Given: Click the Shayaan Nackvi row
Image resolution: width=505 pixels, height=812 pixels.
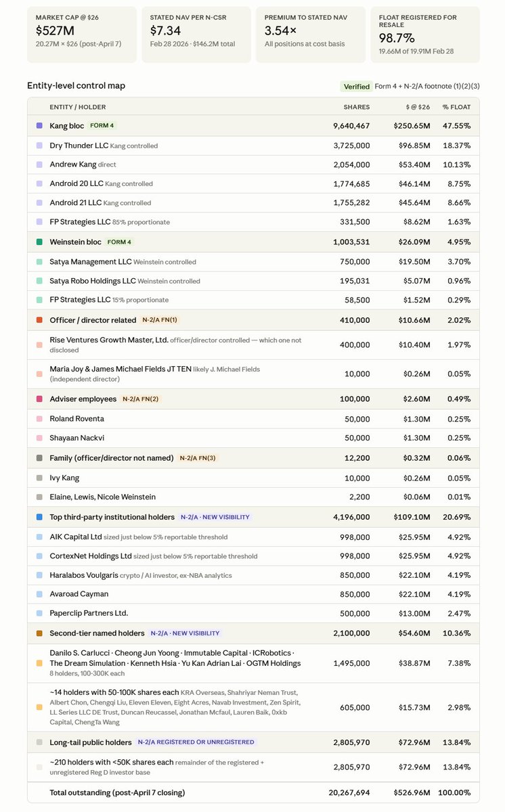Looking at the screenshot, I should pyautogui.click(x=252, y=438).
